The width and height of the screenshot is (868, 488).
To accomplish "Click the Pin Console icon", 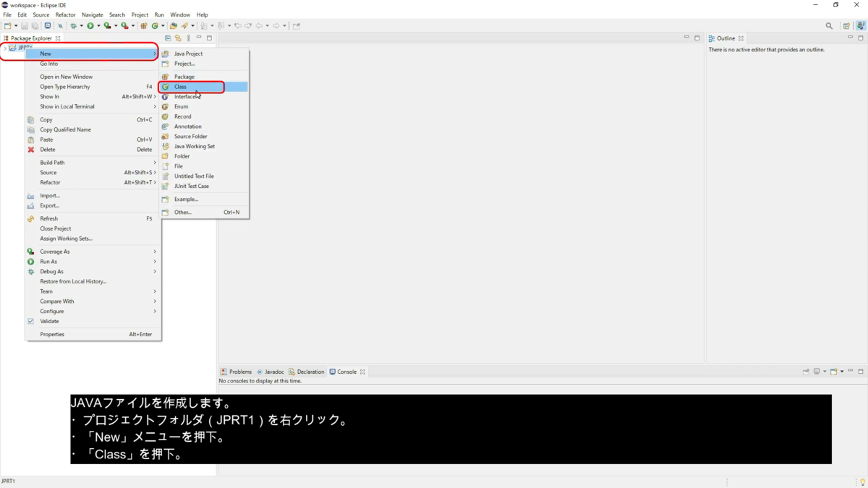I will pyautogui.click(x=806, y=372).
